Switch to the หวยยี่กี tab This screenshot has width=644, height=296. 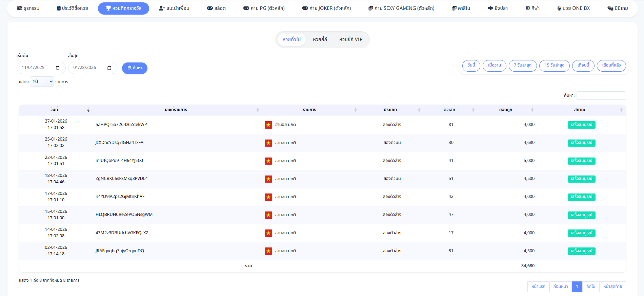point(320,40)
